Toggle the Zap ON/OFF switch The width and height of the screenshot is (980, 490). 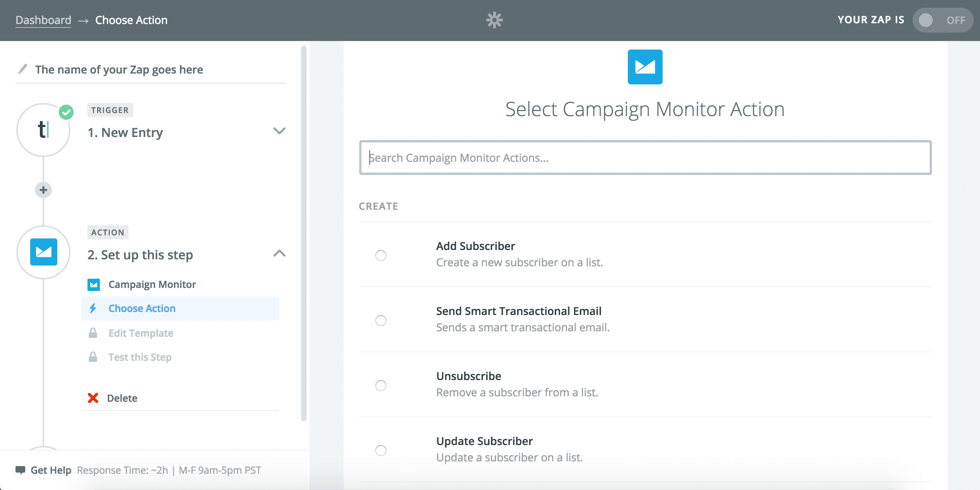click(x=942, y=20)
